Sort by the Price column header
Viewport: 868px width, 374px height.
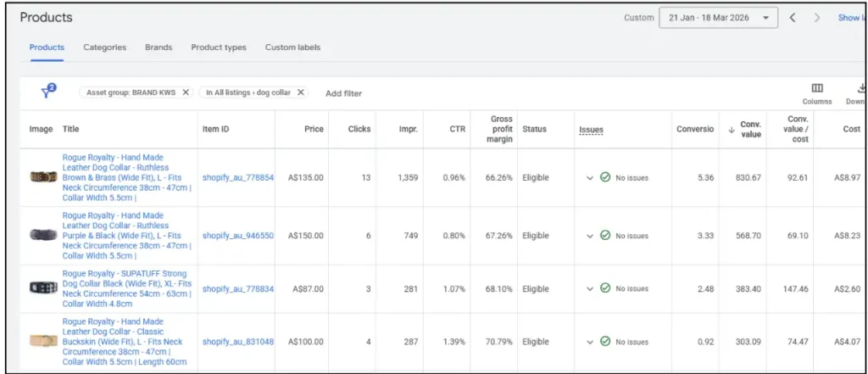(x=314, y=129)
